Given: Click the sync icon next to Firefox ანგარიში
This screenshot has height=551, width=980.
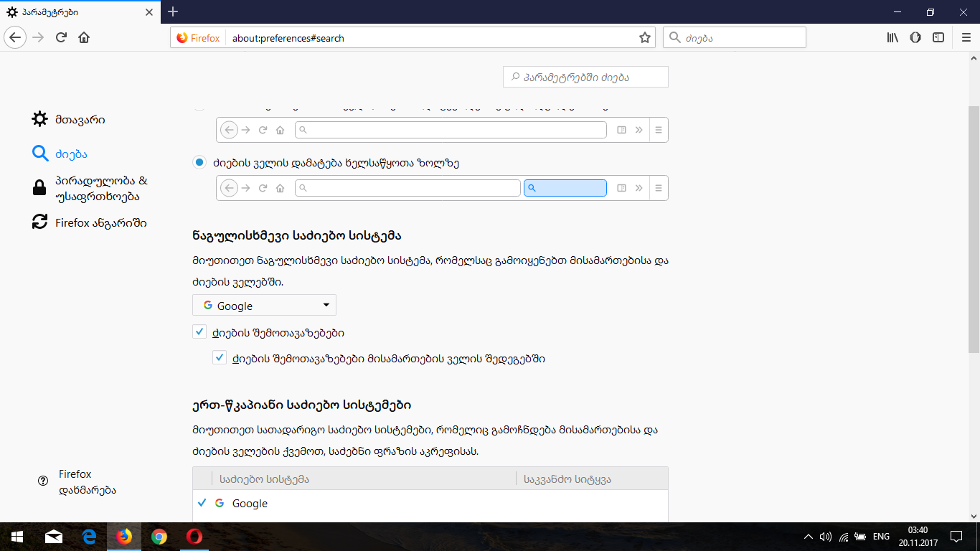Looking at the screenshot, I should click(40, 222).
